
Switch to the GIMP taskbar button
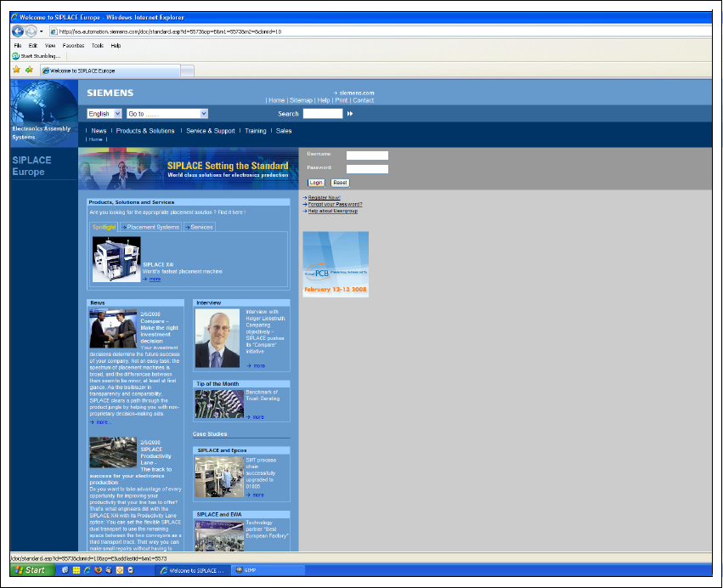[x=268, y=570]
